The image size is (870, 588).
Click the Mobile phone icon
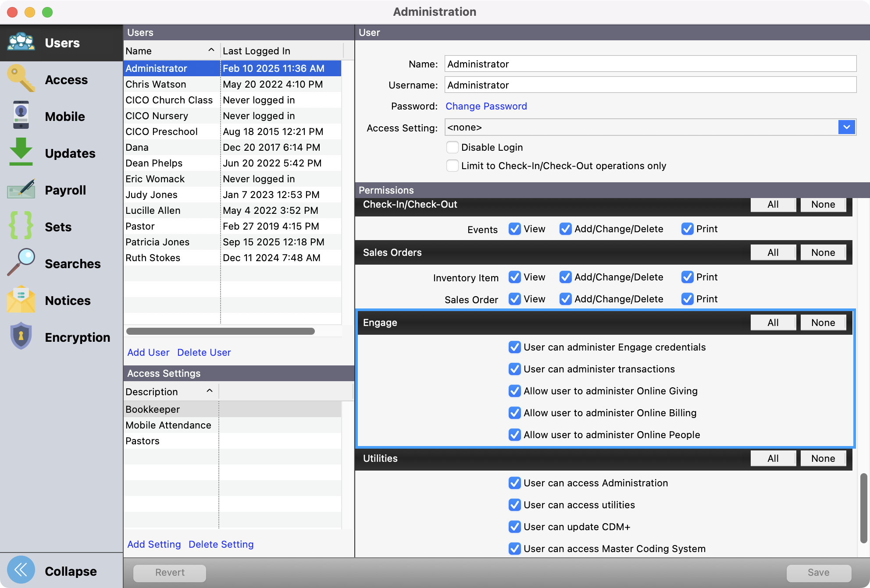pyautogui.click(x=21, y=115)
